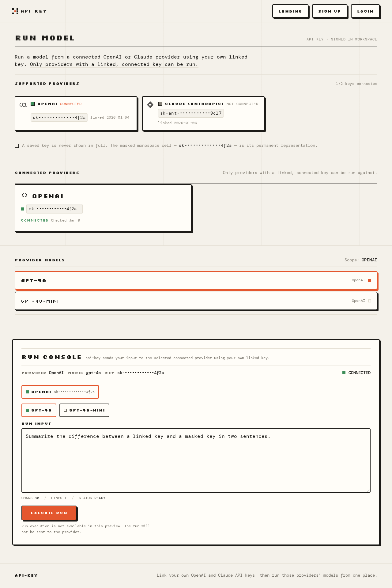This screenshot has width=392, height=588.
Task: Click green indicator next to connected provider key
Action: 22,209
